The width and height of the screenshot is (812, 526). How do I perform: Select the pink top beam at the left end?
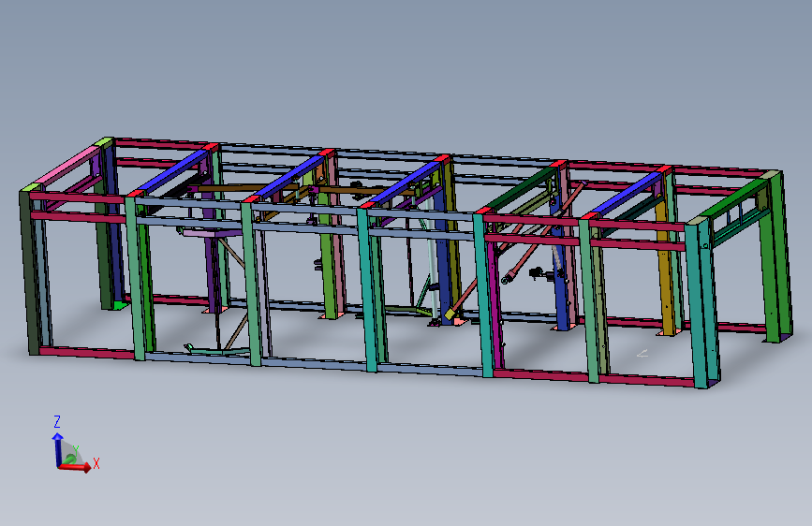coord(69,166)
